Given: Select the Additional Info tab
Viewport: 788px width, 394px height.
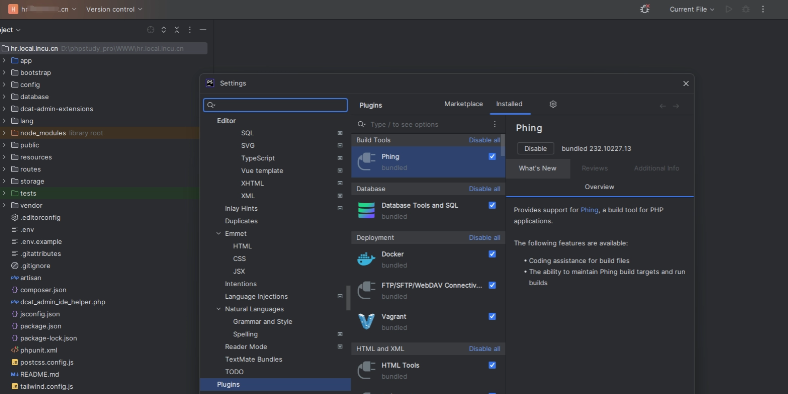Looking at the screenshot, I should point(656,168).
